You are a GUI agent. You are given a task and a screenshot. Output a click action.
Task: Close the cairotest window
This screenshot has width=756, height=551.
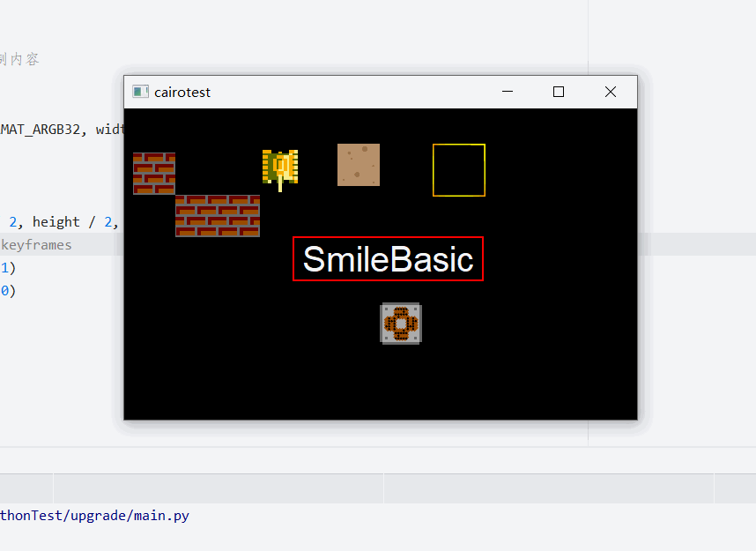pos(611,92)
